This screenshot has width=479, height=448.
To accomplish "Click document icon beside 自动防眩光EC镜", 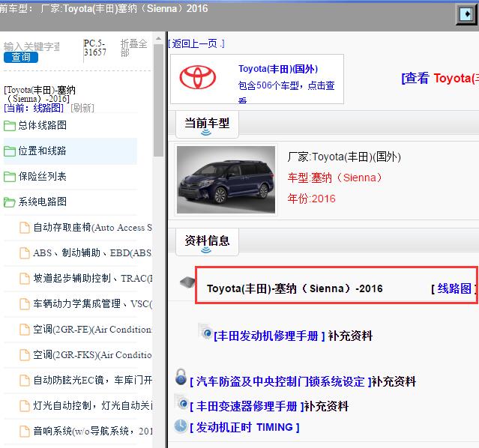I will tap(25, 381).
